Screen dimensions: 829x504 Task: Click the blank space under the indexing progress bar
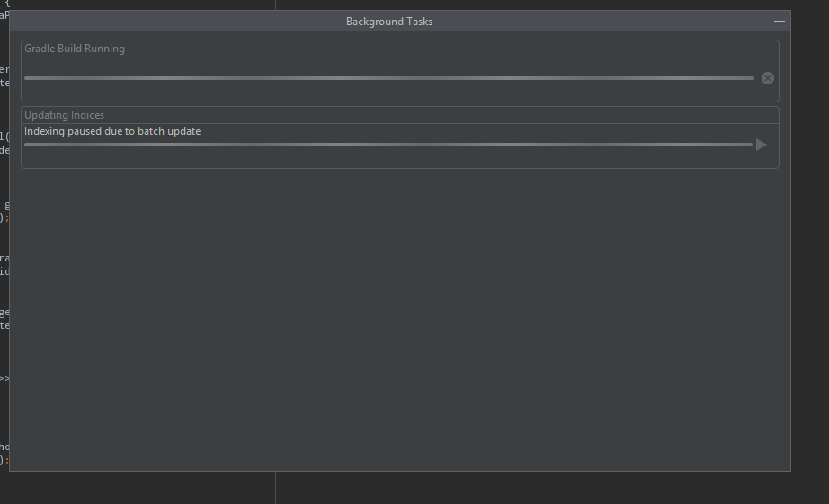tap(388, 158)
